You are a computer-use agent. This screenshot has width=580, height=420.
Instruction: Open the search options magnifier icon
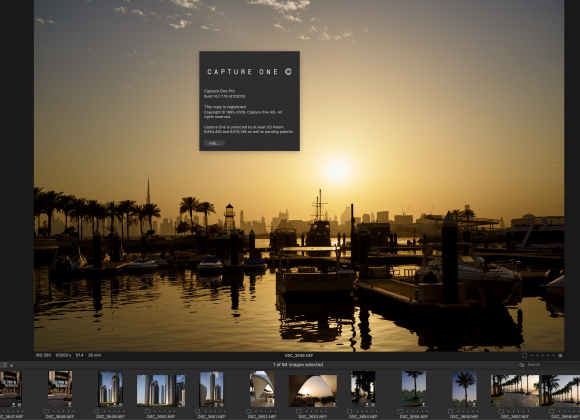tap(522, 365)
